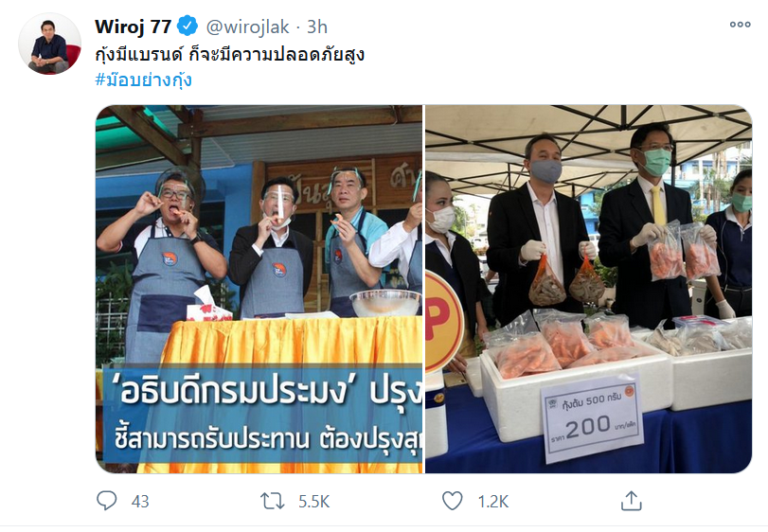Image resolution: width=768 pixels, height=532 pixels.
Task: Open Wiroj 77's profile avatar
Action: [x=49, y=44]
